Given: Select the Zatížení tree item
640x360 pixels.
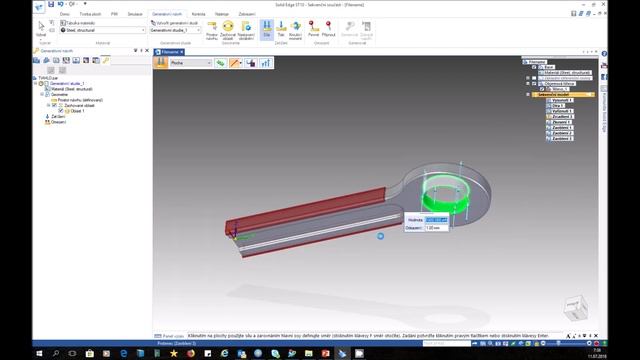Looking at the screenshot, I should pyautogui.click(x=58, y=116).
